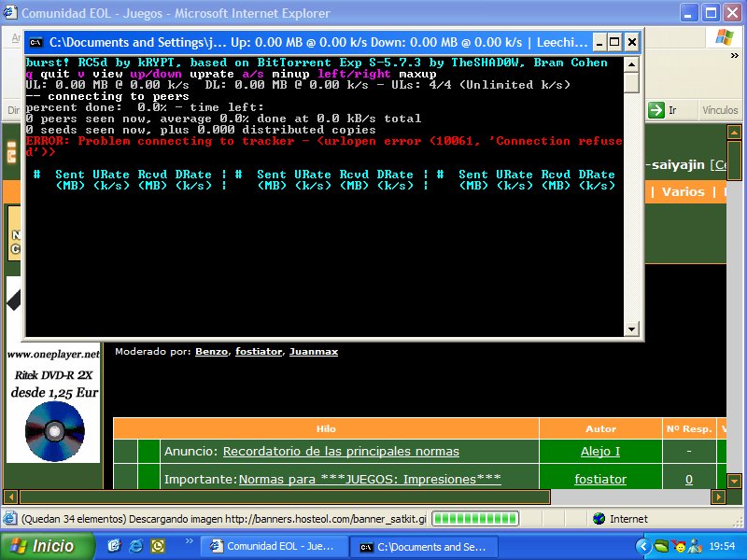Open moderator fostiator's profile link in Moderado por
747x560 pixels.
259,352
